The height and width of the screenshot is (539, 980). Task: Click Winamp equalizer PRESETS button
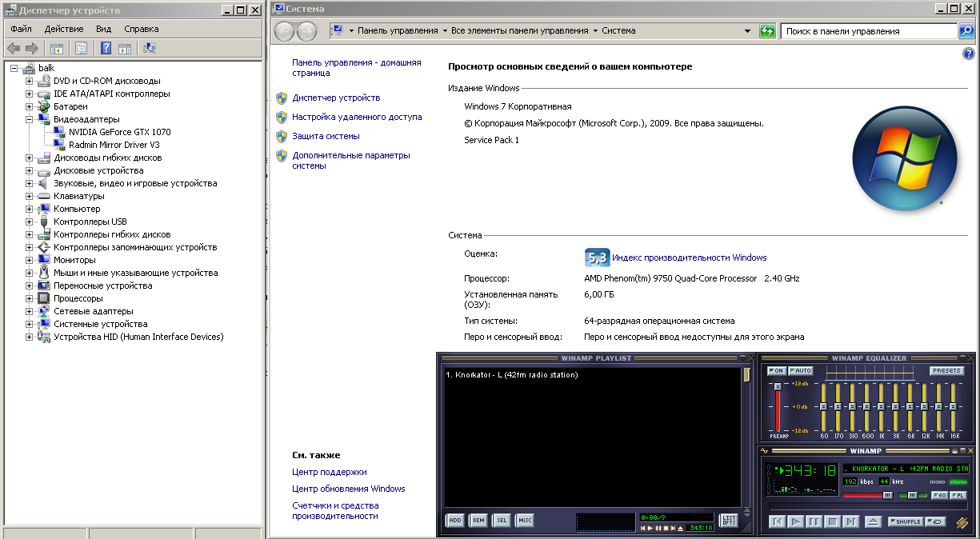(x=947, y=371)
